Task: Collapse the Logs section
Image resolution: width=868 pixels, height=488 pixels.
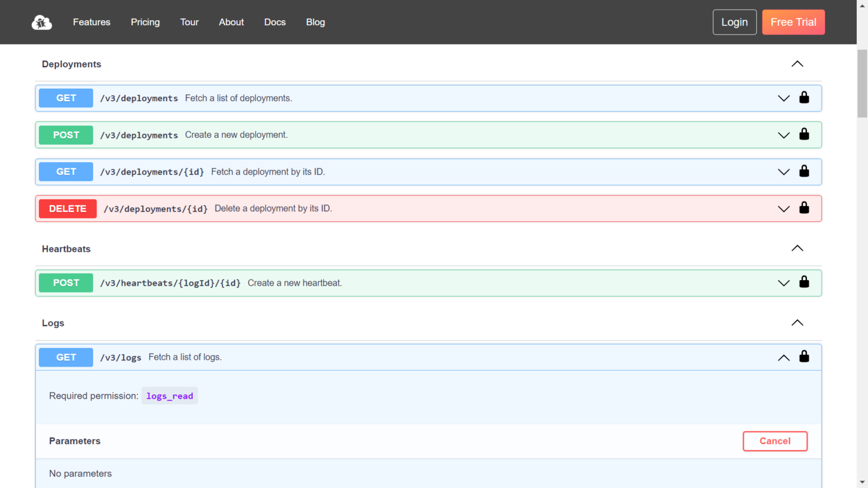Action: coord(797,323)
